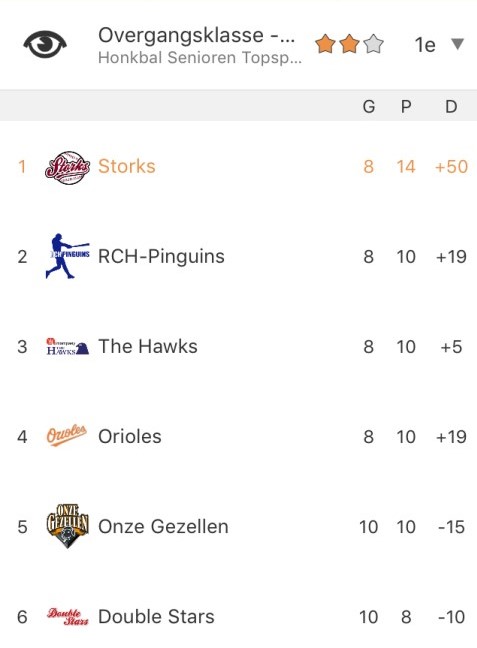The height and width of the screenshot is (648, 477).
Task: Select the second orange star rating
Action: pyautogui.click(x=350, y=44)
